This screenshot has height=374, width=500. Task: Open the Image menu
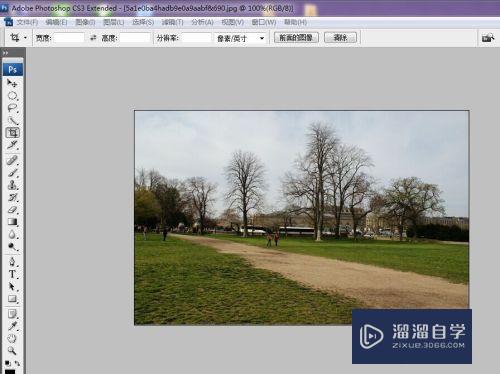(x=85, y=22)
